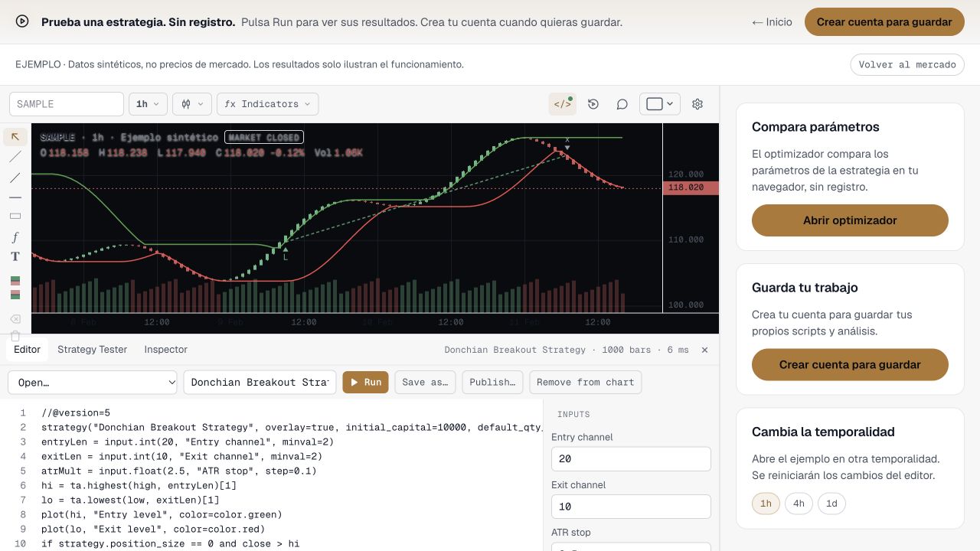Focus the SAMPLE symbol search field
Viewport: 980px width, 551px height.
pos(67,104)
